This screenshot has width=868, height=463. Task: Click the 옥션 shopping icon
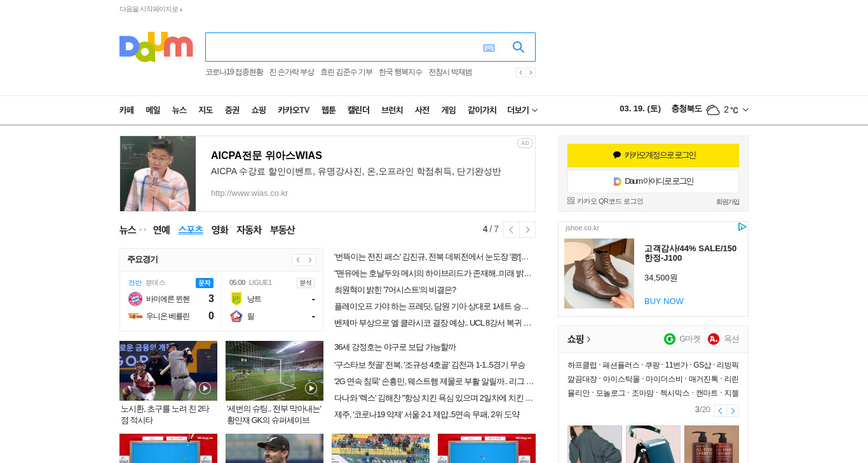click(x=714, y=339)
